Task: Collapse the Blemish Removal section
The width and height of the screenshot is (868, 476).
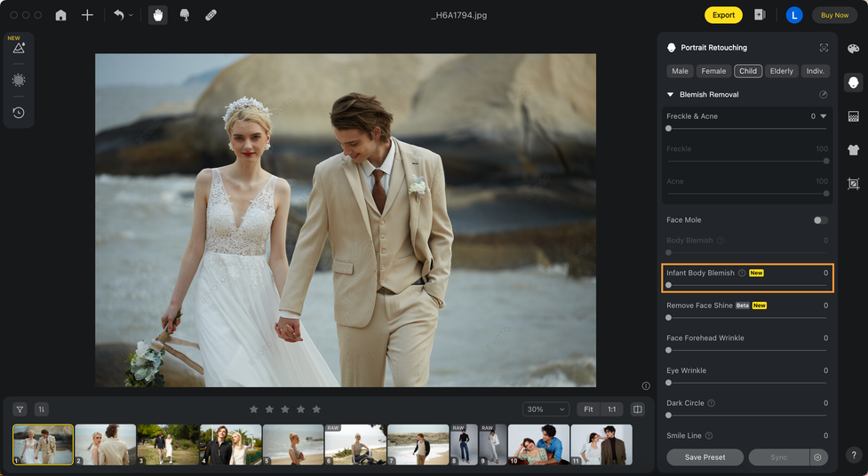Action: click(671, 94)
